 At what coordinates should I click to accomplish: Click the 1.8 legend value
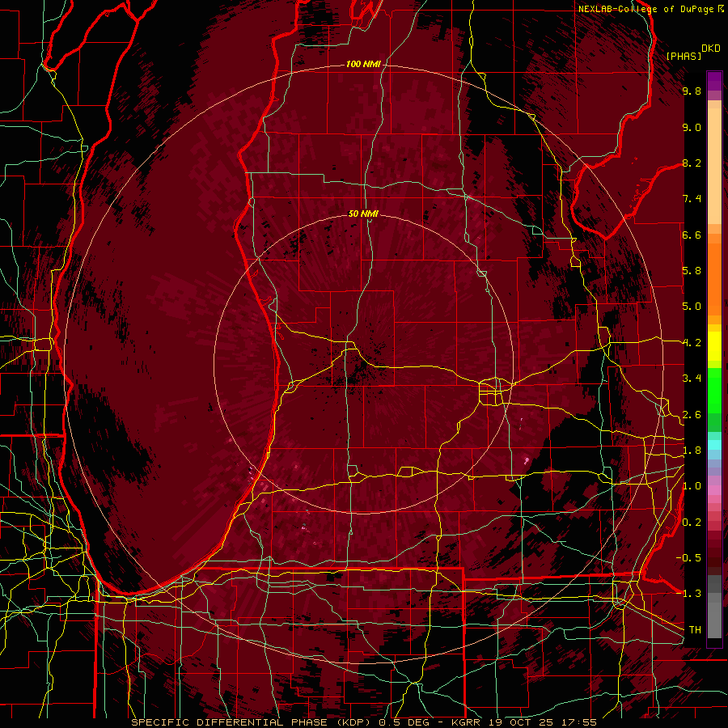tap(692, 451)
